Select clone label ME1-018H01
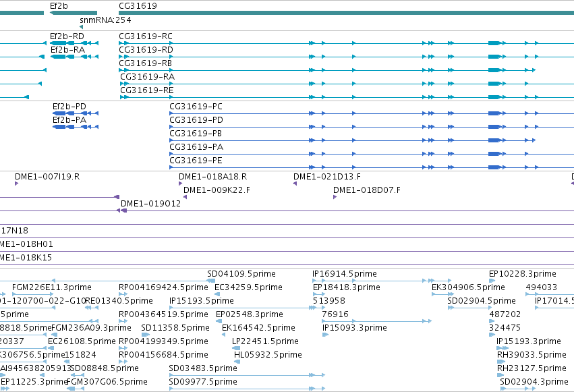The width and height of the screenshot is (574, 392). click(x=26, y=244)
